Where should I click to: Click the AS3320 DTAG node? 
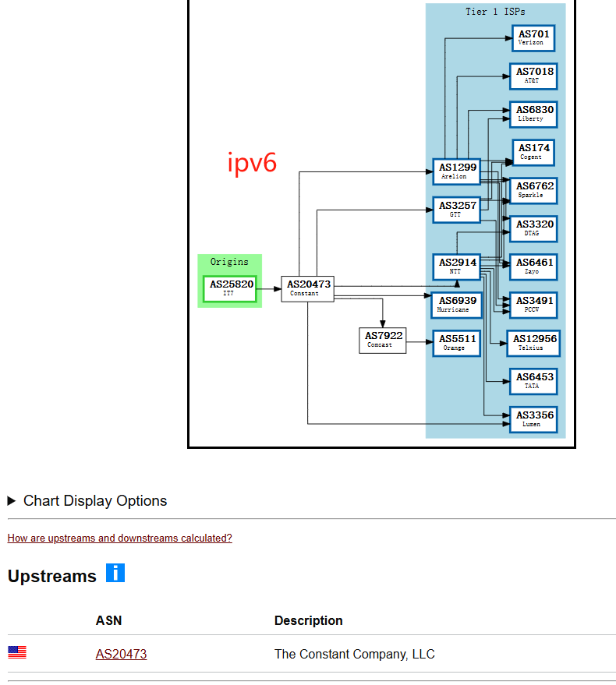tap(534, 229)
